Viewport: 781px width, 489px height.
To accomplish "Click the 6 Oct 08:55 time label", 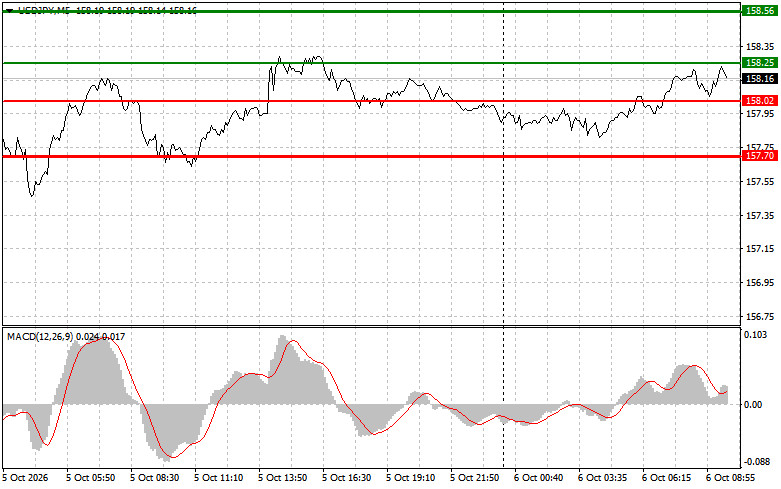I will [730, 478].
